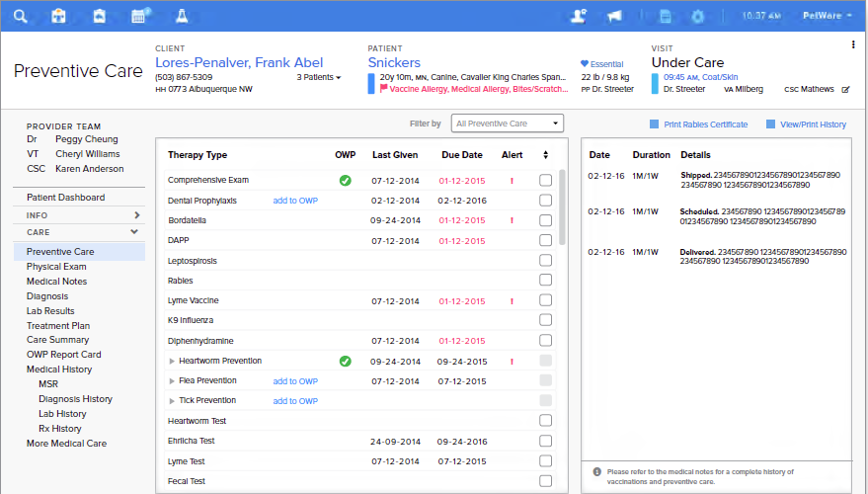The height and width of the screenshot is (494, 868).
Task: Open the clipboard return icon in top bar
Action: 99,16
